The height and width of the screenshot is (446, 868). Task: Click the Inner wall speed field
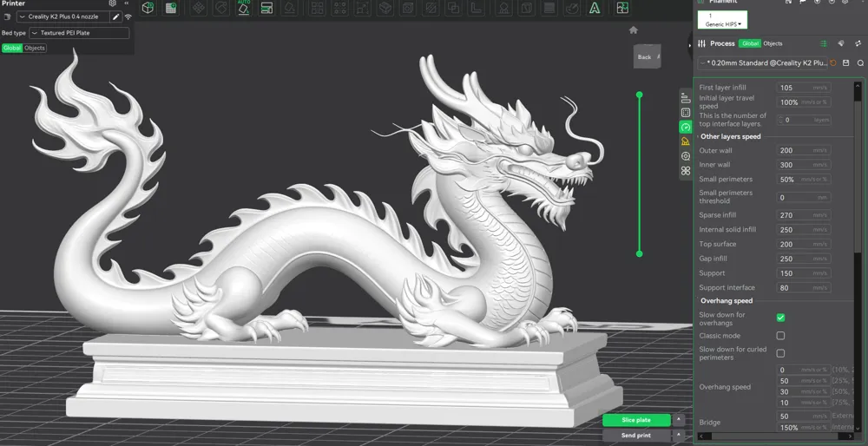click(x=803, y=165)
